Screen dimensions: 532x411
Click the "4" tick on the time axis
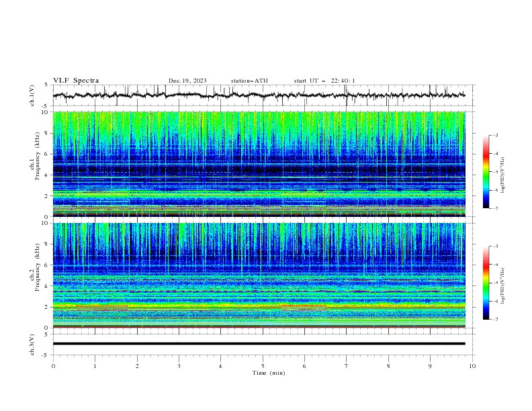(220, 366)
